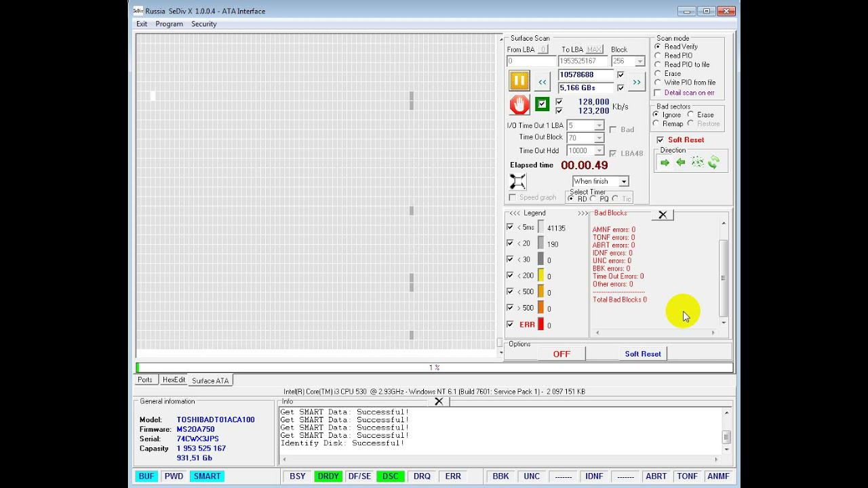Viewport: 868px width, 488px height.
Task: Click the DRQ status flag
Action: pyautogui.click(x=422, y=476)
